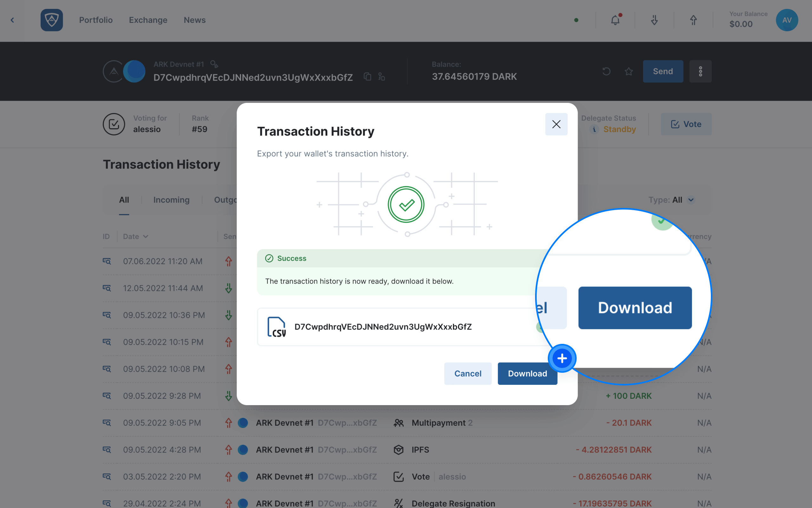Screen dimensions: 812x508
Task: Open the ARK shield logo home
Action: click(x=52, y=20)
